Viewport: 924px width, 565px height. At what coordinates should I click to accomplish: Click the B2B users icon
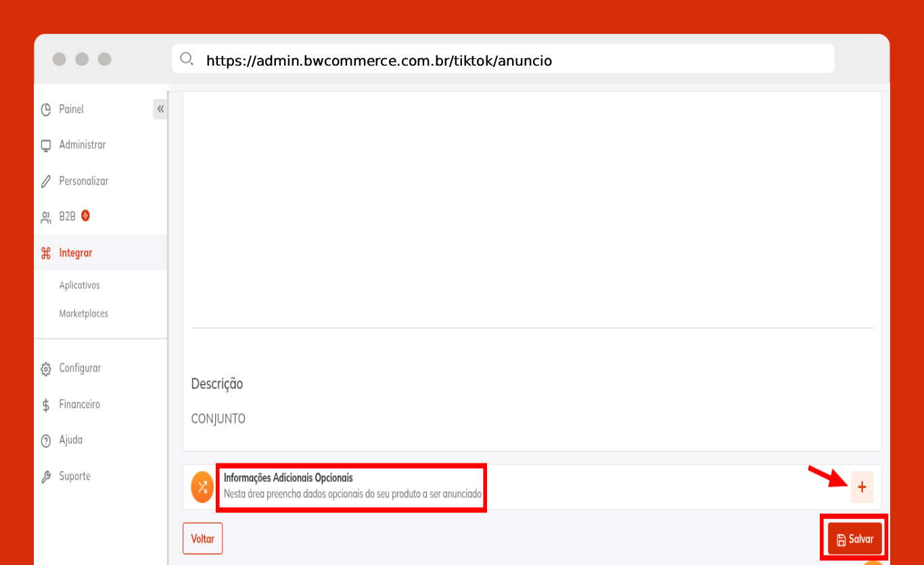[46, 217]
